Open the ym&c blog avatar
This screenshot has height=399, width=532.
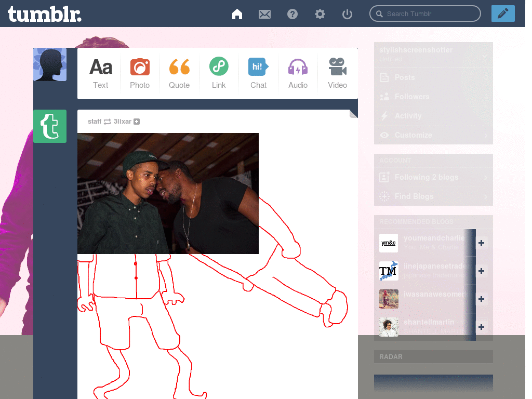(x=389, y=243)
